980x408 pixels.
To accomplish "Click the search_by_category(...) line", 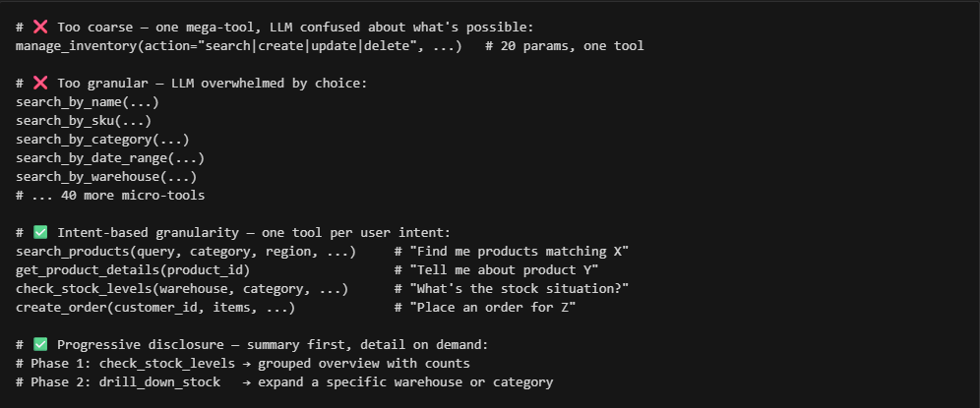I will click(x=102, y=140).
